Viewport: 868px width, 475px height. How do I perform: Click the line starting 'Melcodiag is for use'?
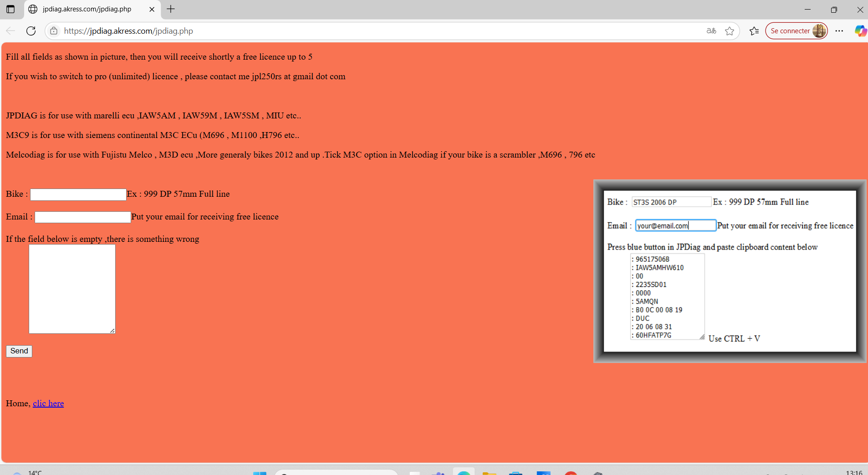(x=301, y=155)
